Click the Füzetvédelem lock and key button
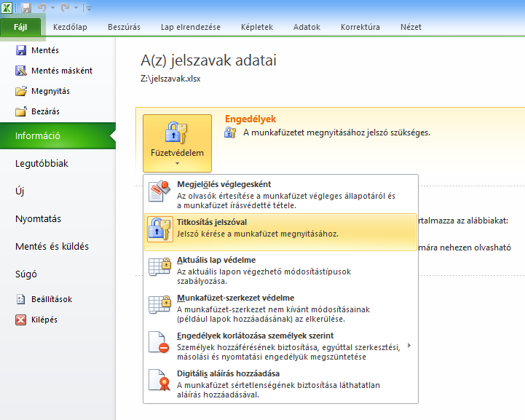 pos(177,143)
